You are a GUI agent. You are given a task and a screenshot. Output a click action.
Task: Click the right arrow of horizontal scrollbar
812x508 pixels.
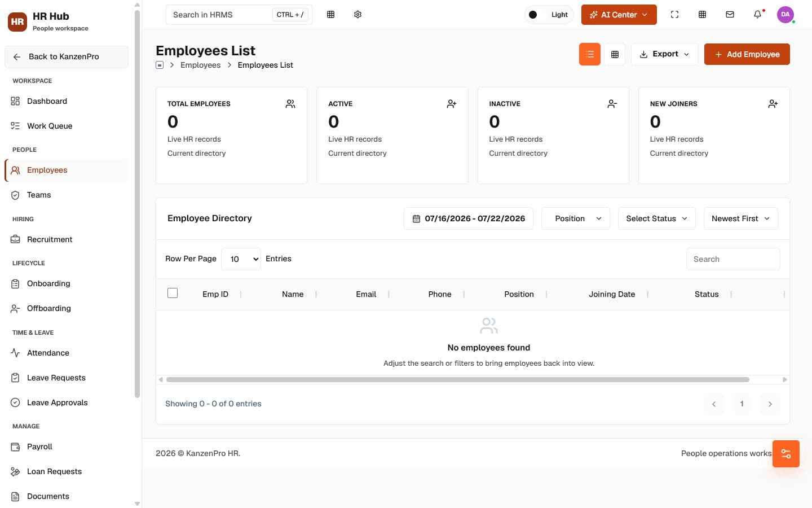click(x=784, y=380)
